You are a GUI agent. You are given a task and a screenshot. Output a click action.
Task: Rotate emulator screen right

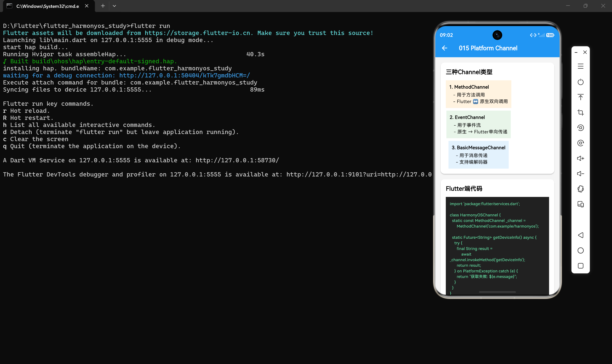pyautogui.click(x=580, y=143)
